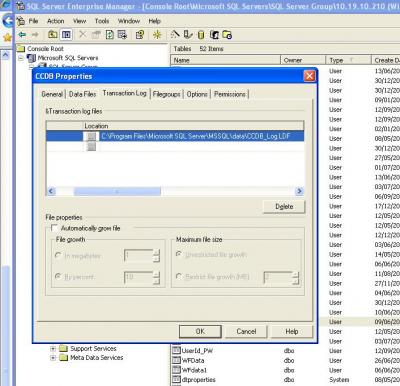This screenshot has width=400, height=386.
Task: Switch to the Data Files tab
Action: point(82,94)
